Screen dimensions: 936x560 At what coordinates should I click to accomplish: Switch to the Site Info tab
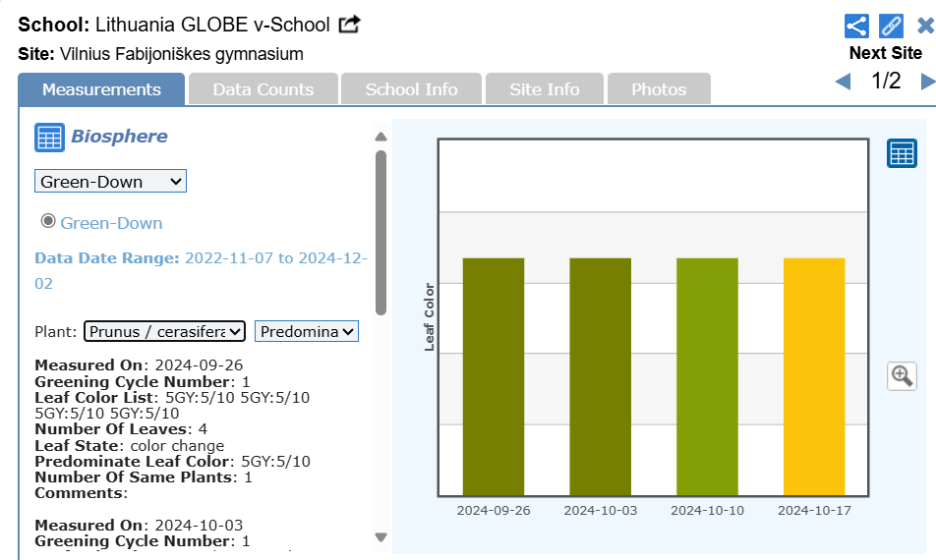[545, 89]
